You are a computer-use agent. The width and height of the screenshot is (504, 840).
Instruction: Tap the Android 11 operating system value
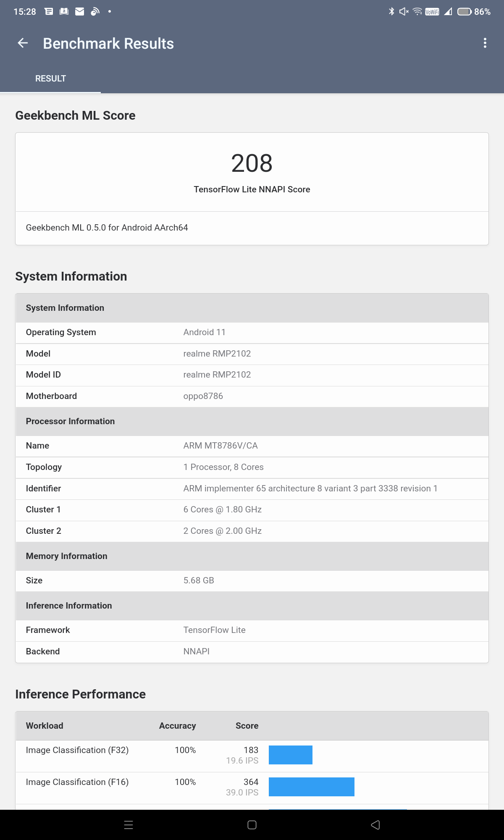(x=205, y=332)
